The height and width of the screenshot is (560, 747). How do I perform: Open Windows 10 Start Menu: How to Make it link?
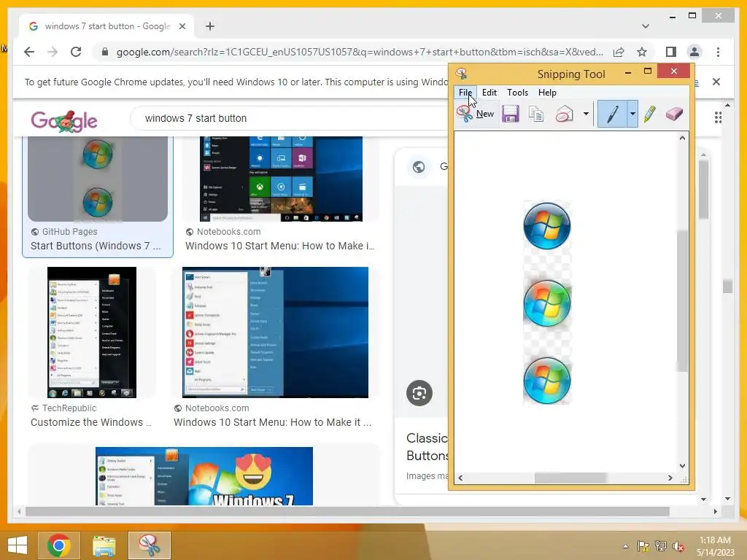pyautogui.click(x=273, y=422)
